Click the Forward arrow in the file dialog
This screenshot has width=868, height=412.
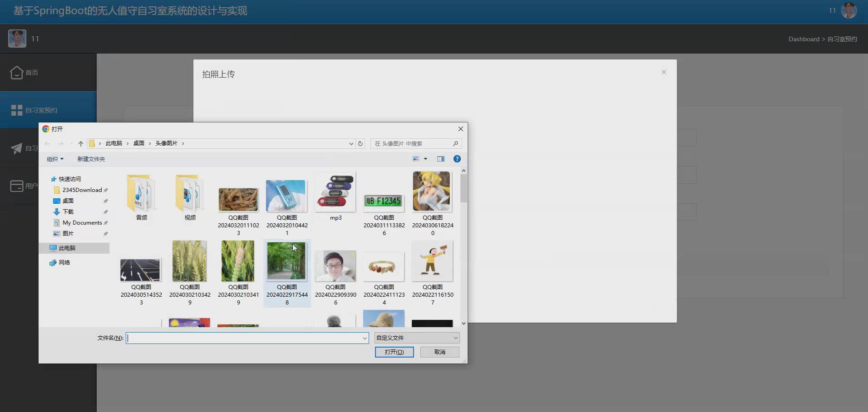[60, 144]
